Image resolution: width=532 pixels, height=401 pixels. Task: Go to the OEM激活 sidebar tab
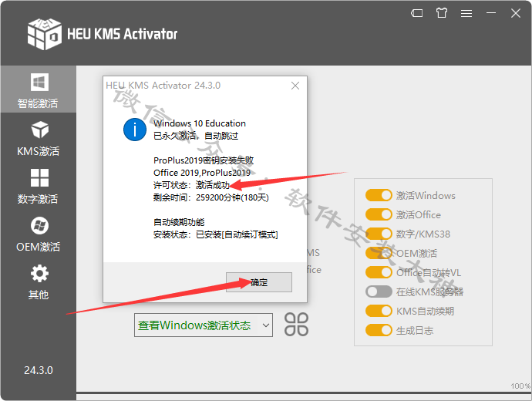[39, 234]
